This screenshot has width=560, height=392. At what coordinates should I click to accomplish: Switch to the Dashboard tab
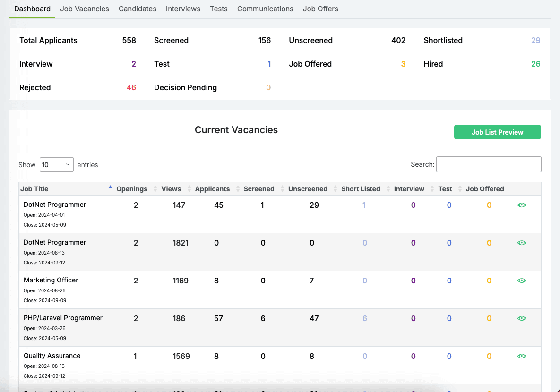(32, 9)
